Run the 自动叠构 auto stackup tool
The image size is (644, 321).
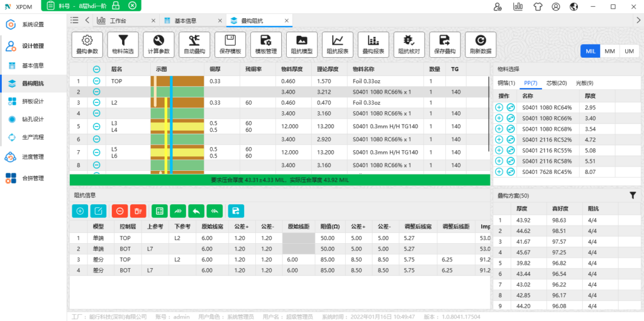194,44
